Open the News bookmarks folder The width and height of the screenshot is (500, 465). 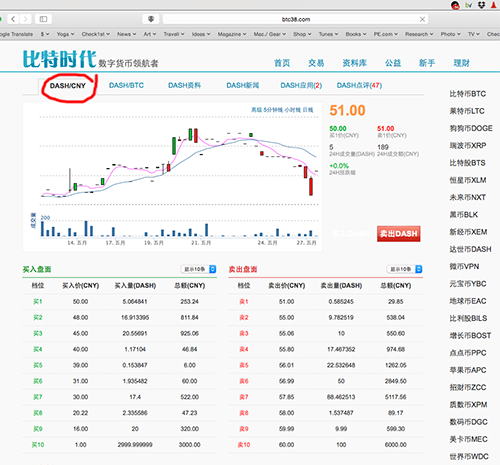(126, 34)
